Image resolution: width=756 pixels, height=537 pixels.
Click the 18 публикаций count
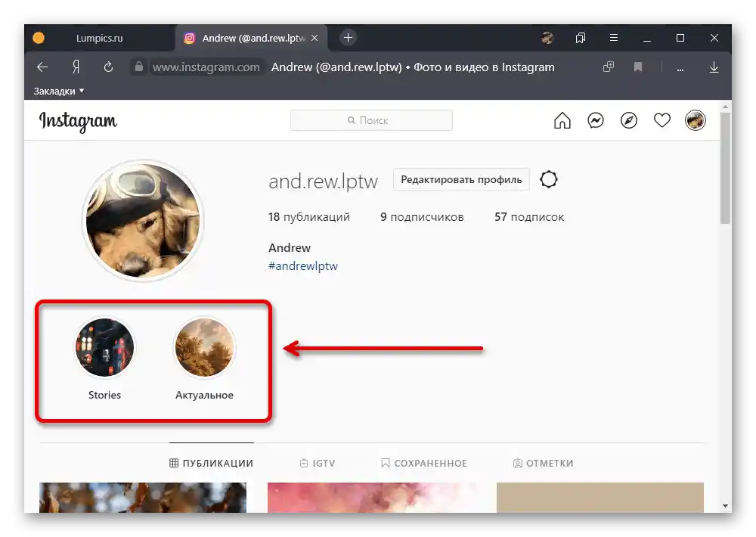point(309,217)
